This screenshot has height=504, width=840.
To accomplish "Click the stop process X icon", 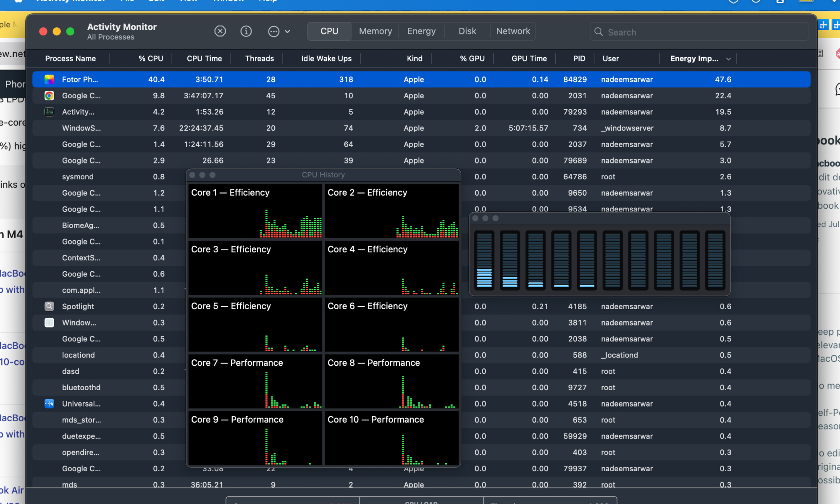I will point(220,31).
